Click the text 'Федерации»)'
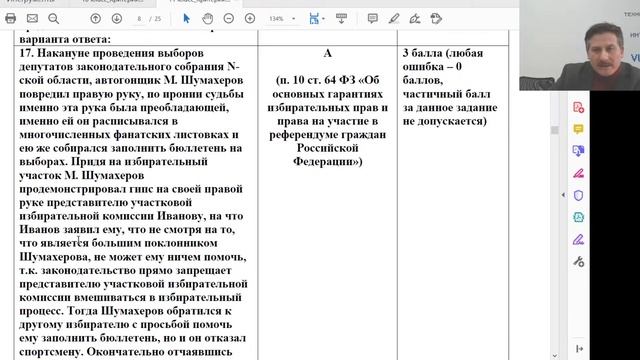 pos(327,162)
